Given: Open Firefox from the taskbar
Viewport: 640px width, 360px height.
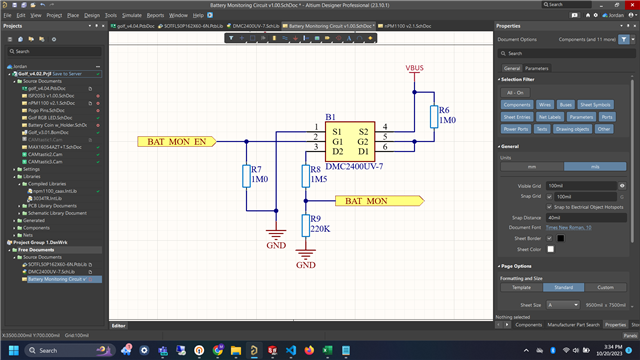Looking at the screenshot, I should [309, 350].
